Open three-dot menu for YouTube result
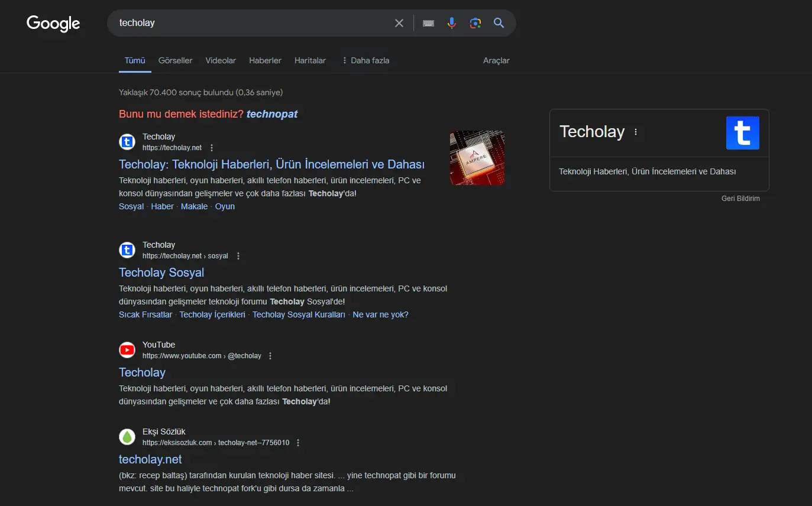 point(270,356)
